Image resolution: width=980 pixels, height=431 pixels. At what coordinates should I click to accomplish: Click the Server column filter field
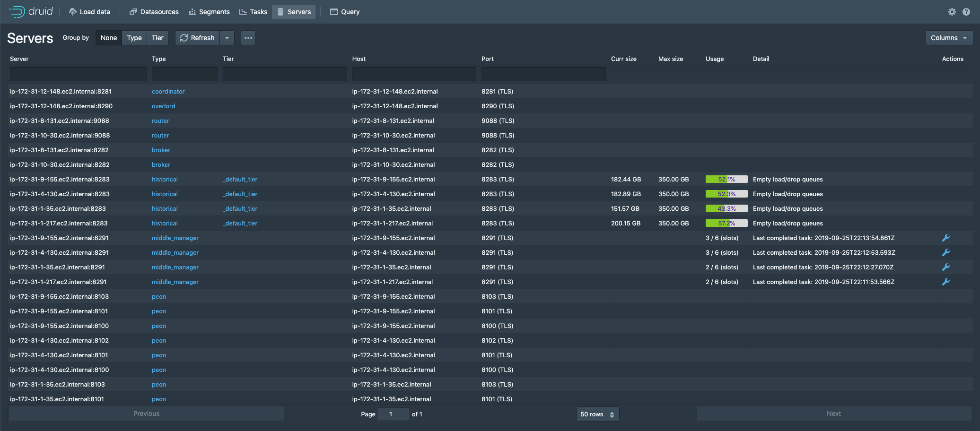tap(78, 74)
